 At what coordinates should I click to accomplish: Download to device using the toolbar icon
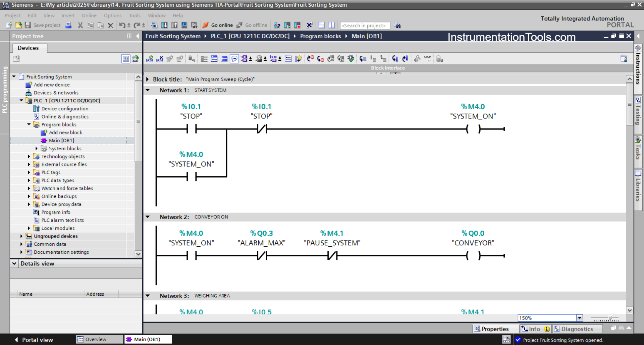164,25
